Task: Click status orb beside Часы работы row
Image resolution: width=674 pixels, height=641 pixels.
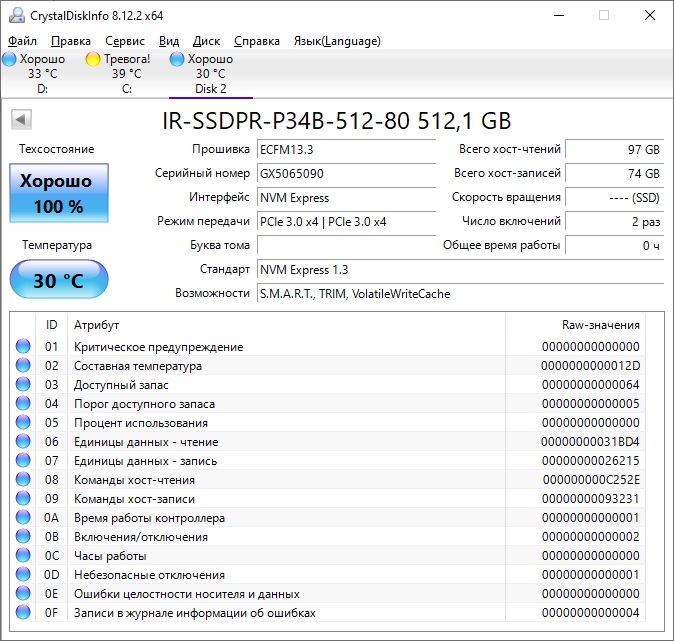Action: coord(23,556)
